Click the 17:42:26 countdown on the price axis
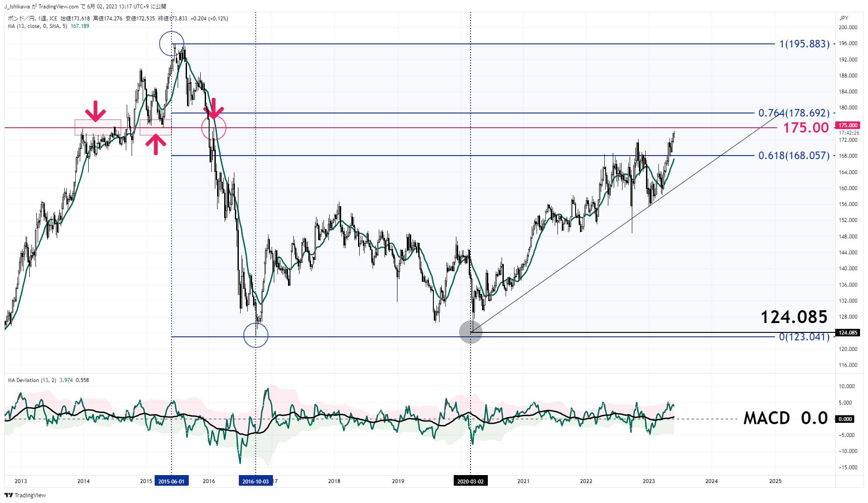Image resolution: width=868 pixels, height=503 pixels. pos(849,133)
